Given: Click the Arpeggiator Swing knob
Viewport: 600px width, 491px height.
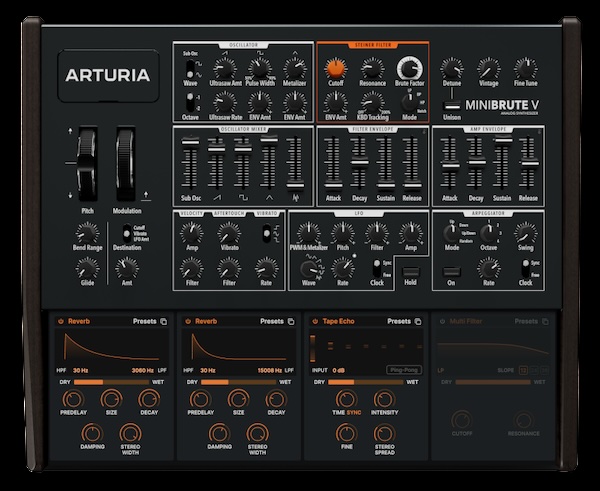Looking at the screenshot, I should (x=525, y=233).
